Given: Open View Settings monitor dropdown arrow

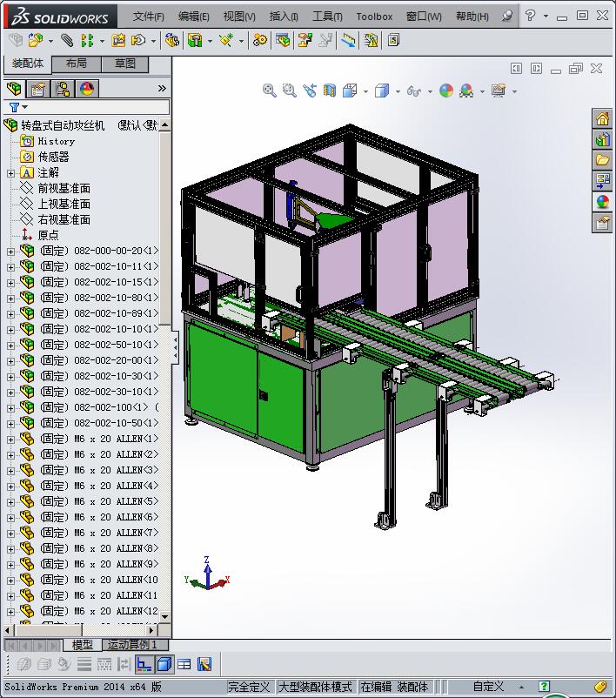Looking at the screenshot, I should (514, 91).
